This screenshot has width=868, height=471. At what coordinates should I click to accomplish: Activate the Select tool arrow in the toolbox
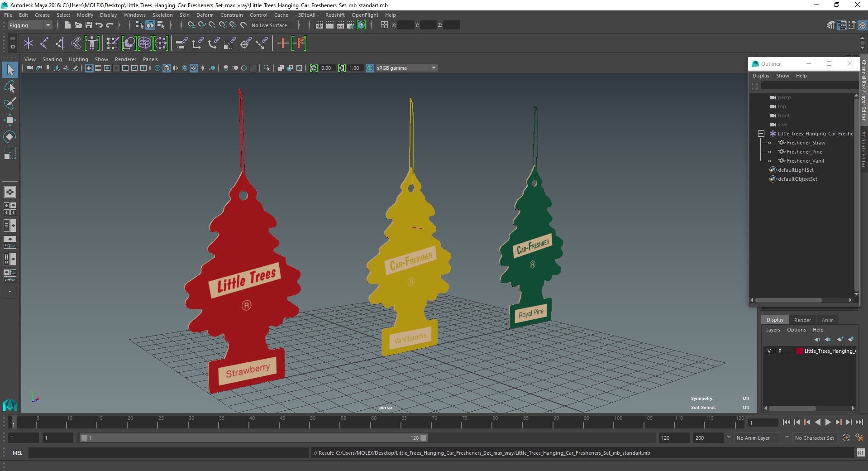(10, 70)
